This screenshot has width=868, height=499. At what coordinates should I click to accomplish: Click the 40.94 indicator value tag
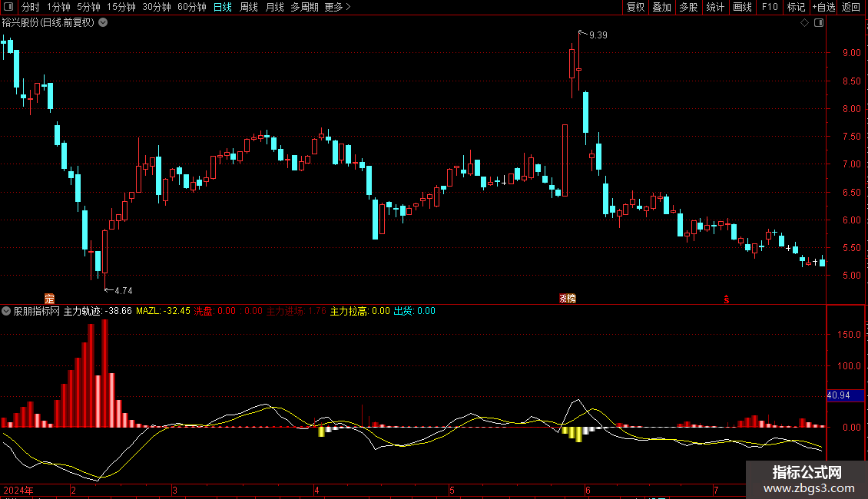pos(845,395)
